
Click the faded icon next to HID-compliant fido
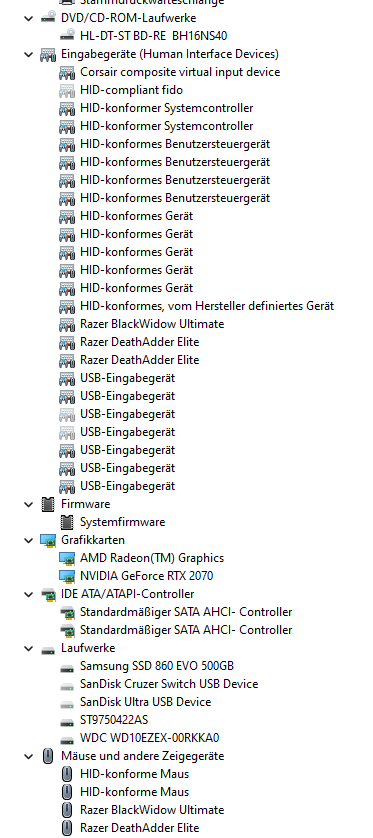point(67,90)
